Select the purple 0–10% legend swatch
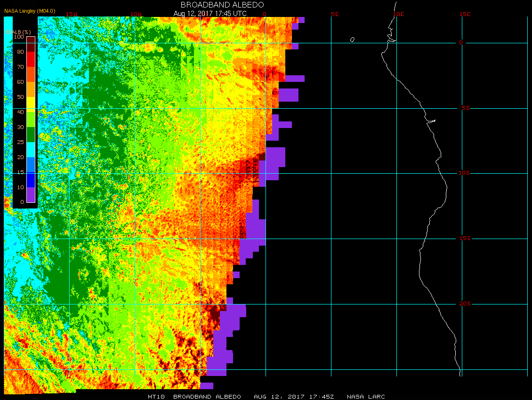The height and width of the screenshot is (400, 532). click(x=31, y=195)
